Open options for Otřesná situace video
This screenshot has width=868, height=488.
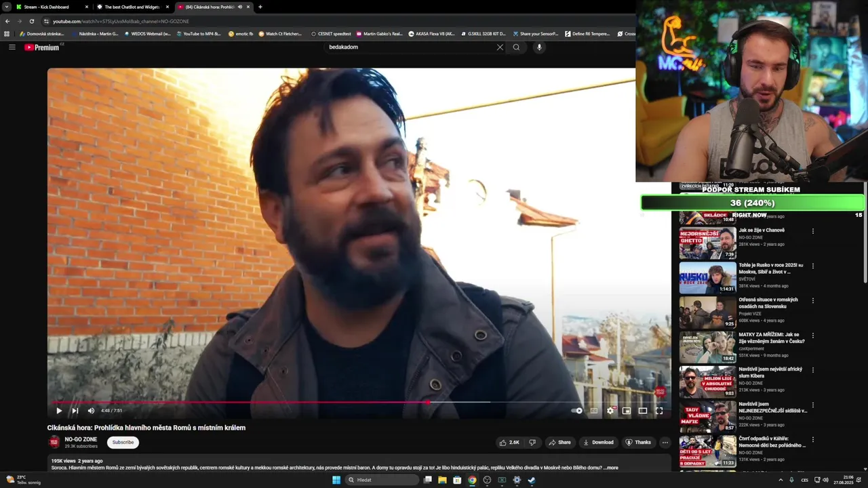(813, 300)
